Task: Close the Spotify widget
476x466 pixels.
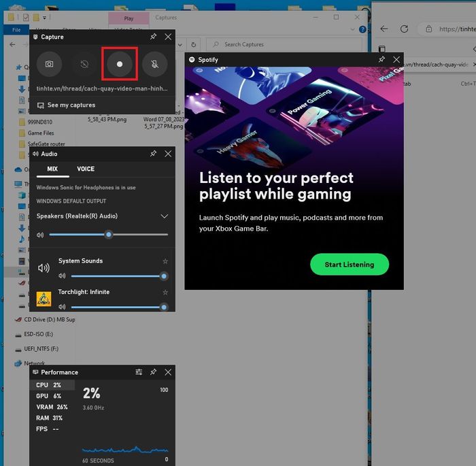Action: click(396, 60)
